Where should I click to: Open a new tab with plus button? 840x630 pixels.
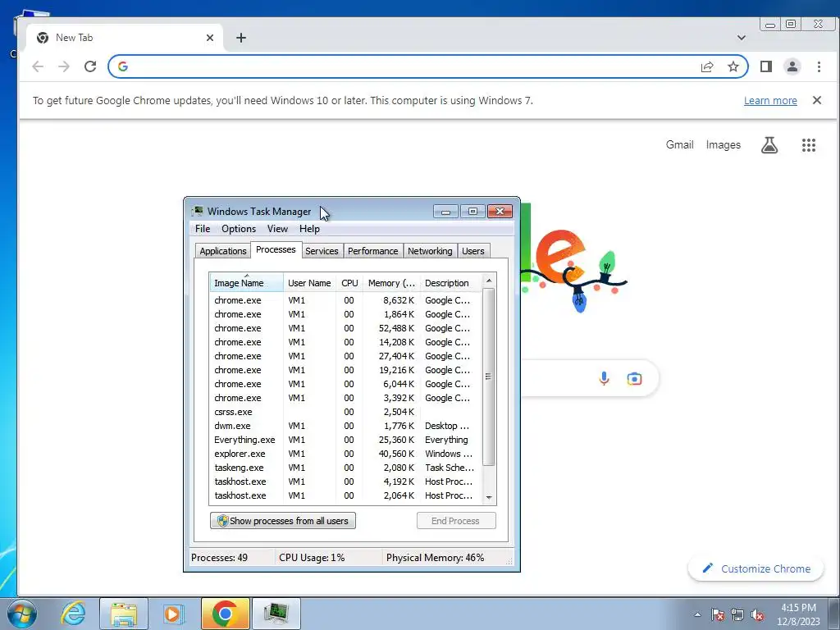(x=241, y=38)
